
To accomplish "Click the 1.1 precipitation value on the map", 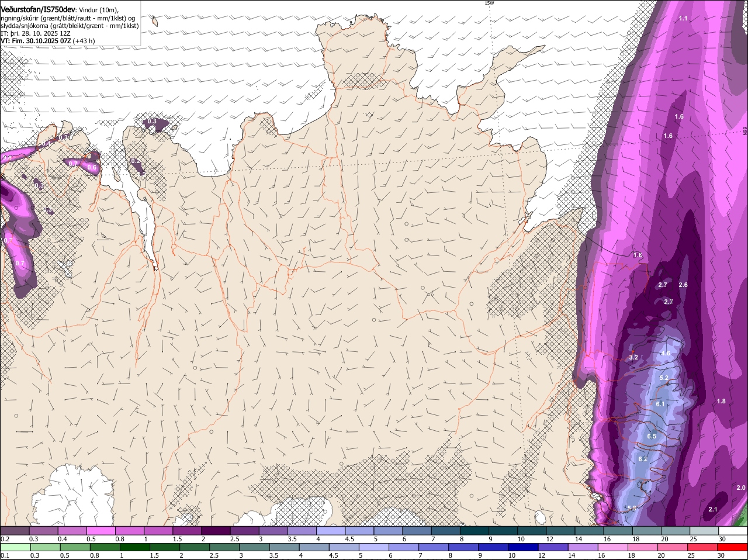I will pyautogui.click(x=683, y=19).
